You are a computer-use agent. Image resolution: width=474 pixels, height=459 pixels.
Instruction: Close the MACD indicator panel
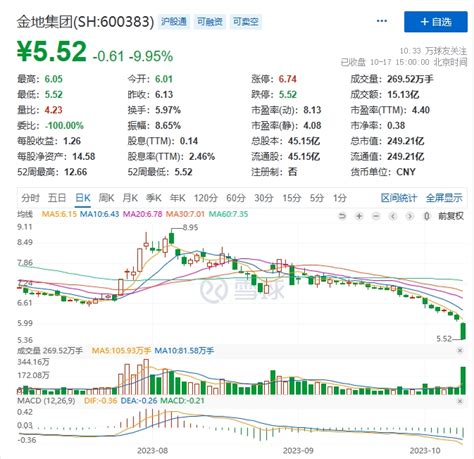point(460,401)
